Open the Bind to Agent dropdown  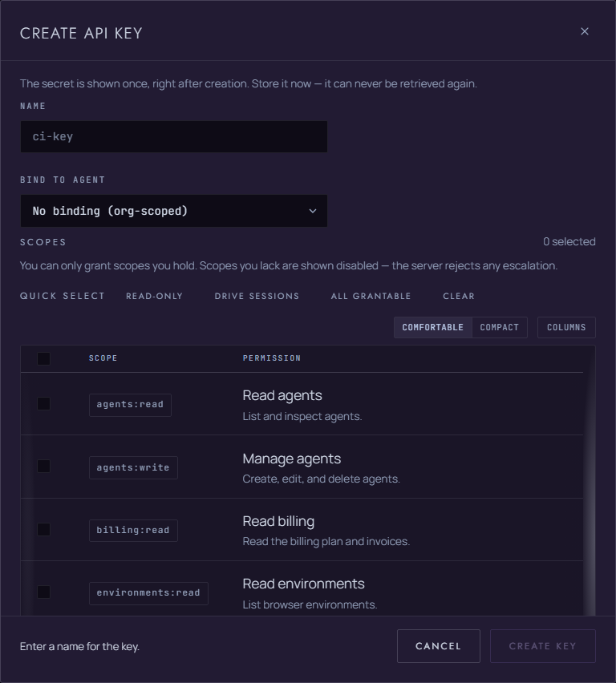(x=173, y=211)
